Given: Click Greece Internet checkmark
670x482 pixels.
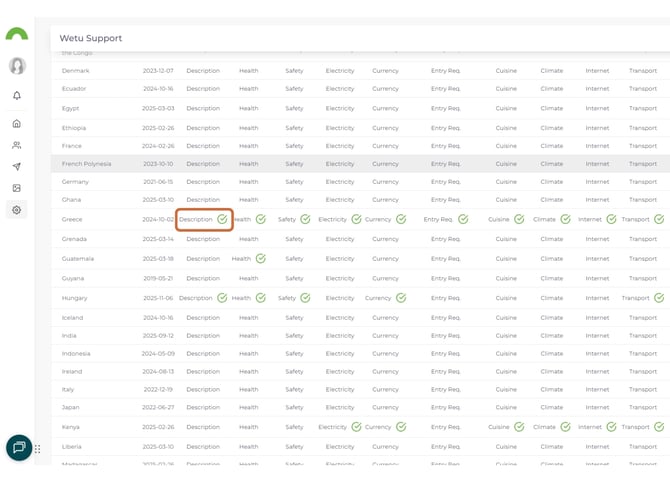Looking at the screenshot, I should click(x=611, y=219).
